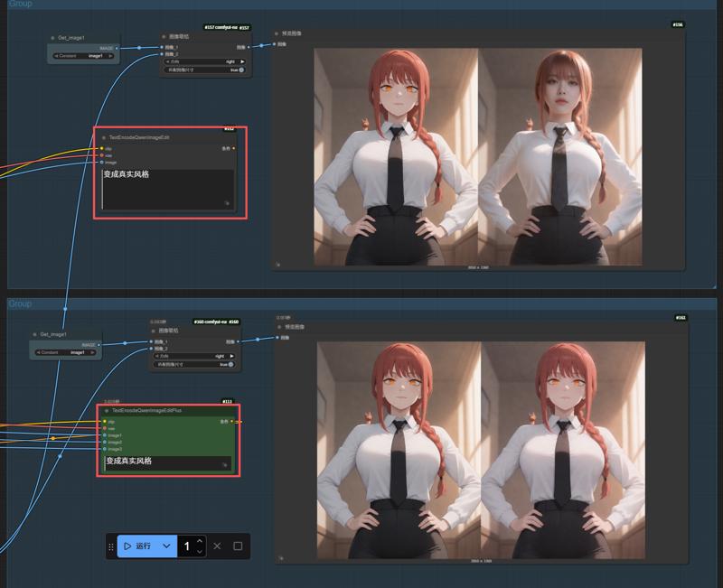Viewport: 723px width, 588px height.
Task: Click the lower preview image output
Action: pyautogui.click(x=481, y=449)
